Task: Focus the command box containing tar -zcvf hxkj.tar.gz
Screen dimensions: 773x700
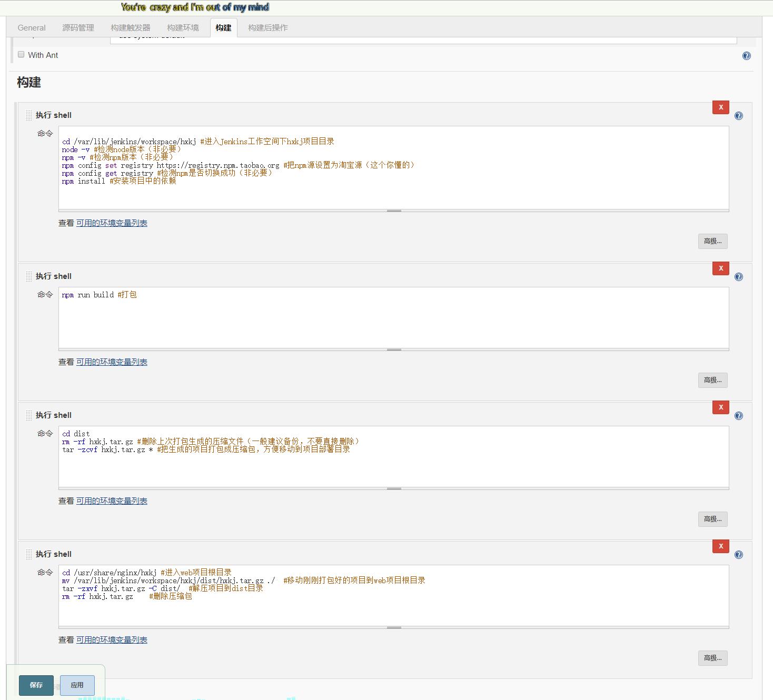Action: (394, 456)
